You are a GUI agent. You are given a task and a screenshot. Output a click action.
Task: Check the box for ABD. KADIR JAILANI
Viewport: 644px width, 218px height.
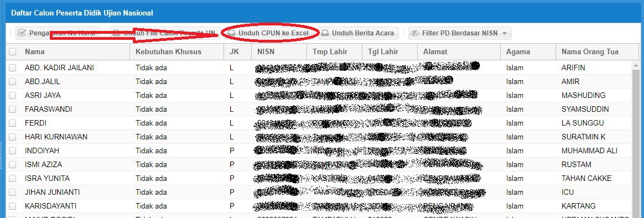[13, 68]
